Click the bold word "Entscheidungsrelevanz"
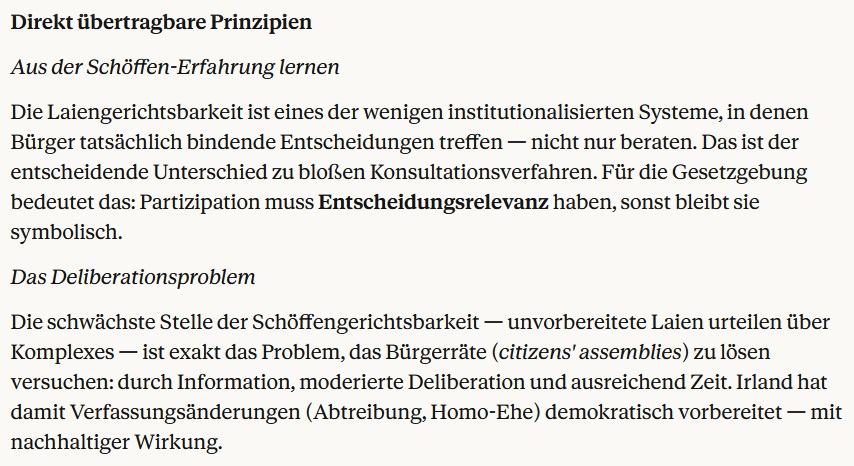 coord(433,201)
